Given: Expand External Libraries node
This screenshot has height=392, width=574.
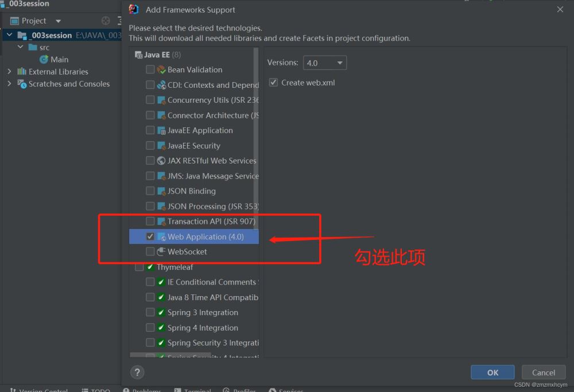Looking at the screenshot, I should [x=10, y=71].
